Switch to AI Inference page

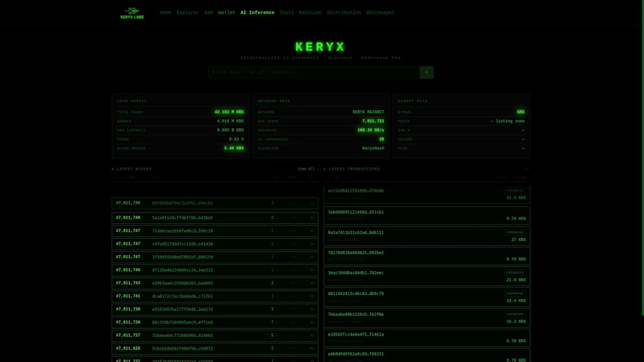tap(258, 13)
